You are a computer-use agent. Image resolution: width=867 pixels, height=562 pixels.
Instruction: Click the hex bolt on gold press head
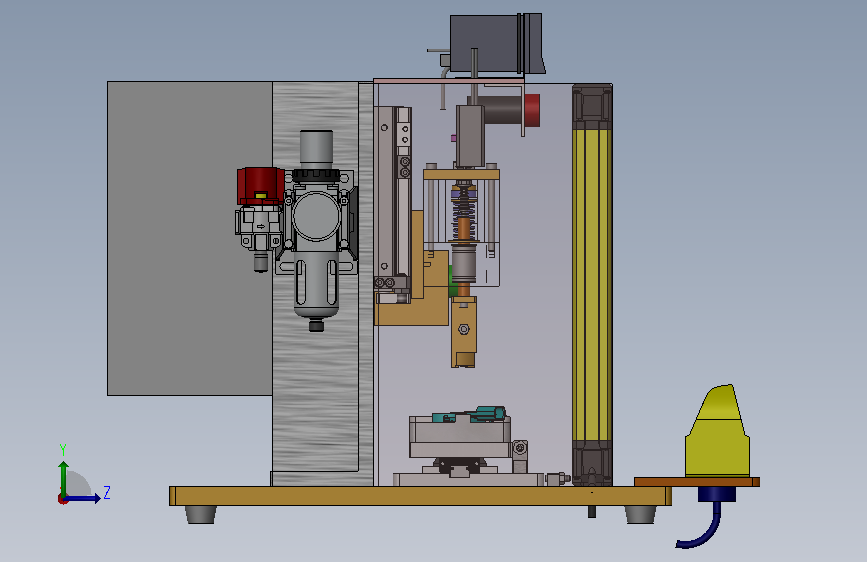click(x=464, y=330)
